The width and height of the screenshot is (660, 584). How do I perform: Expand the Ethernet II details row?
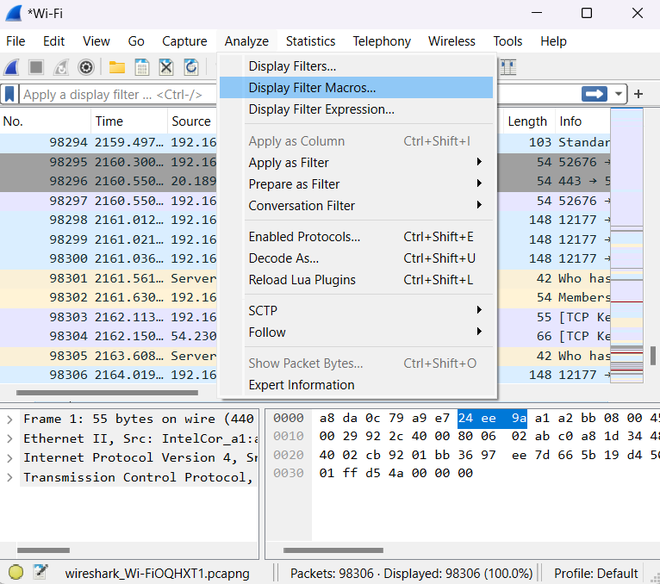(10, 438)
